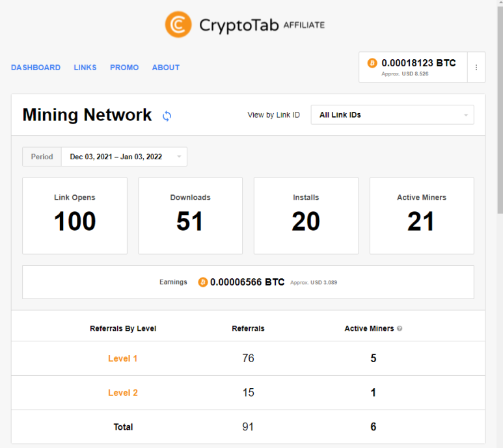
Task: Open Level 1 referrals link
Action: tap(123, 358)
